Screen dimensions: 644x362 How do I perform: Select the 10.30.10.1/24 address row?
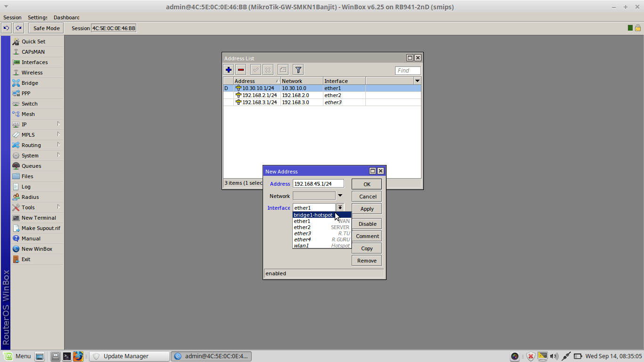(x=322, y=88)
